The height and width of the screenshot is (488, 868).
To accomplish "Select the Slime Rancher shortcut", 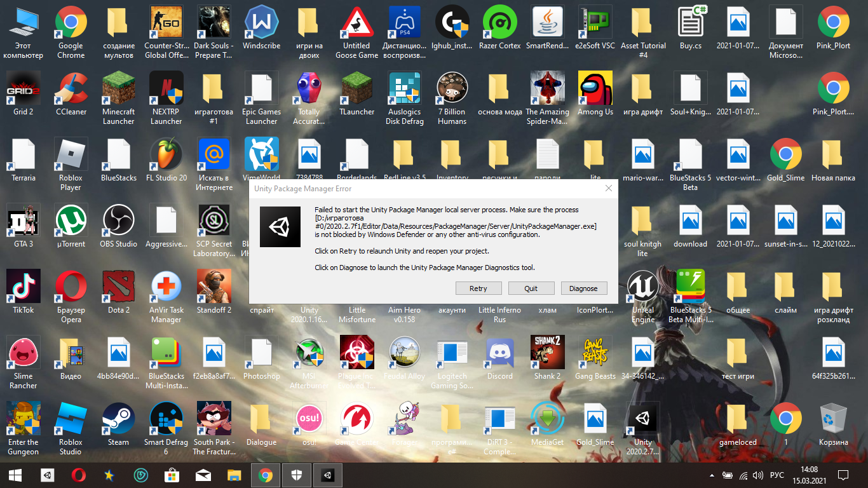I will (23, 363).
